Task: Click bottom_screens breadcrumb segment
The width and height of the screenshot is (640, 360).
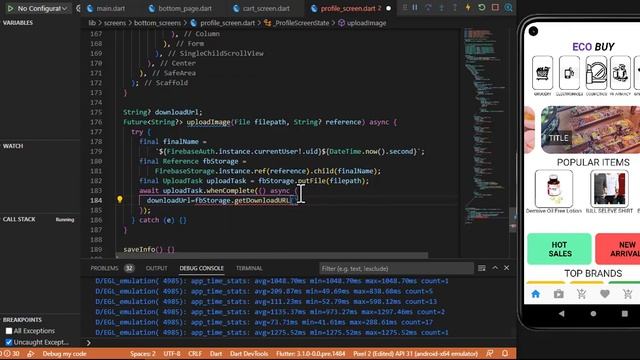Action: coord(158,23)
